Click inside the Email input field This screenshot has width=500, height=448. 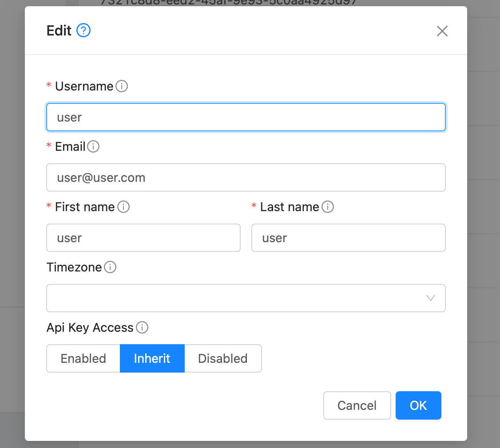pos(246,177)
